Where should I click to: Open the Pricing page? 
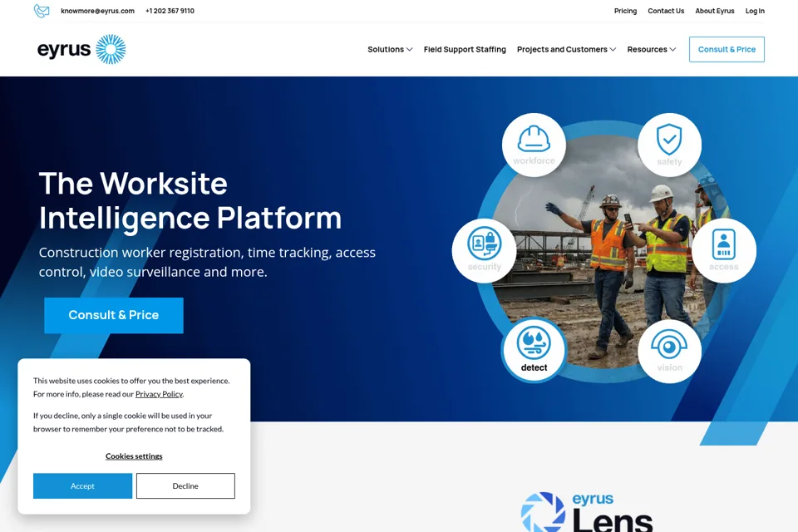coord(625,11)
